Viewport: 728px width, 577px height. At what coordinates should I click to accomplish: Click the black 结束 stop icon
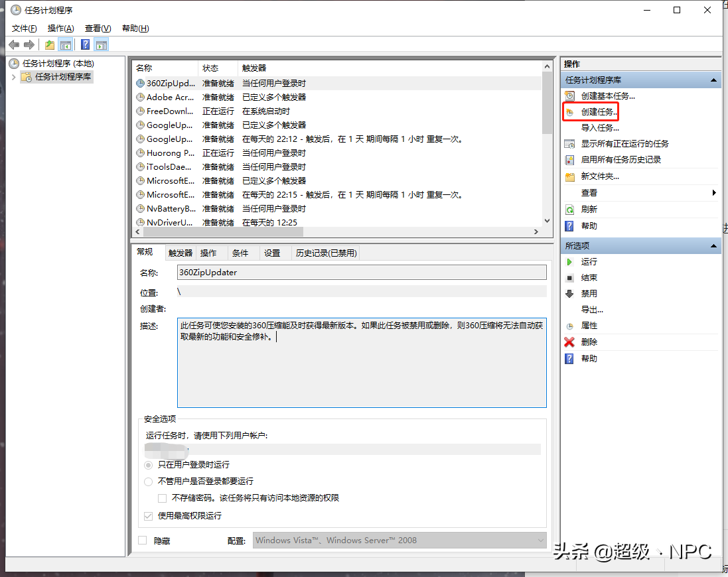pyautogui.click(x=569, y=278)
